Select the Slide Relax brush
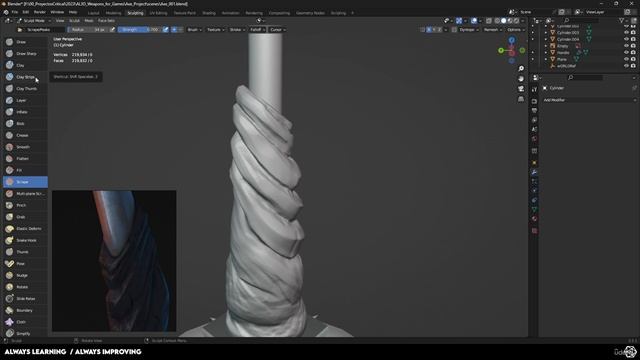The image size is (640, 360). pos(25,299)
